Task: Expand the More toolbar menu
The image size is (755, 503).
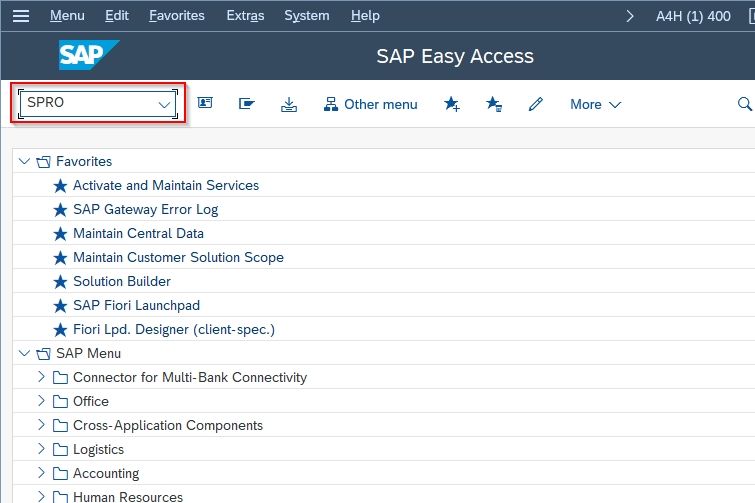Action: click(596, 104)
